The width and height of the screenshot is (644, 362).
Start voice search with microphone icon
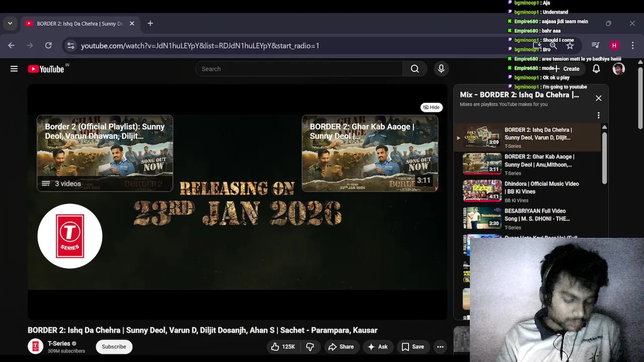pos(441,69)
